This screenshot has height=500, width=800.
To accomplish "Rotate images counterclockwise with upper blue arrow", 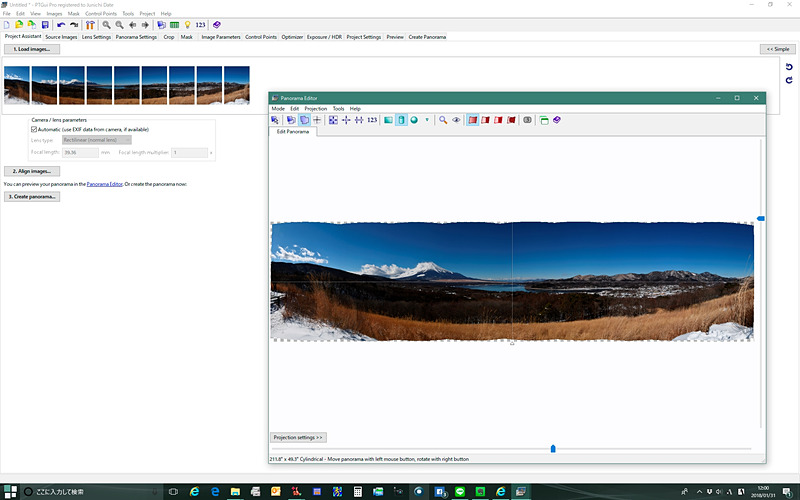I will [789, 67].
